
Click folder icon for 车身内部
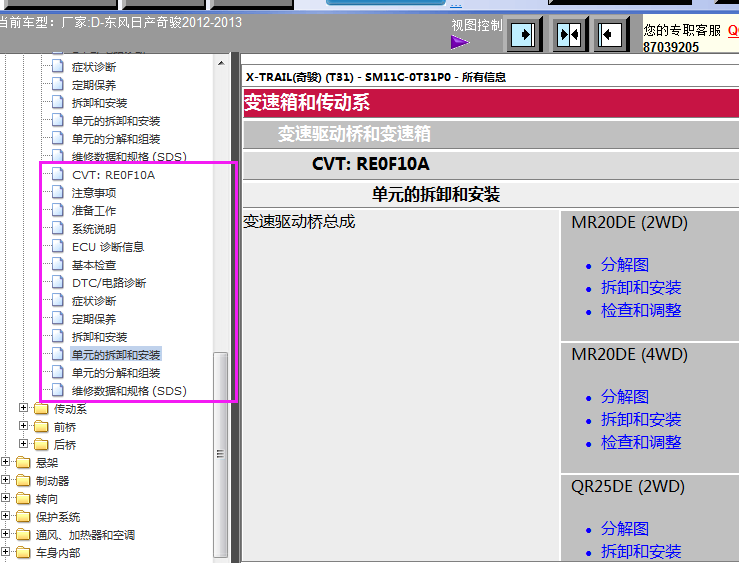[x=23, y=552]
